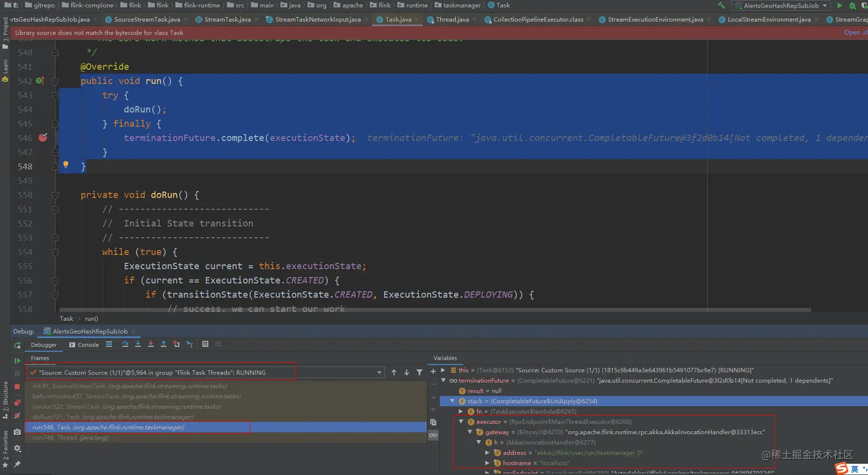Click the Evaluate Expression calculator icon

(205, 345)
